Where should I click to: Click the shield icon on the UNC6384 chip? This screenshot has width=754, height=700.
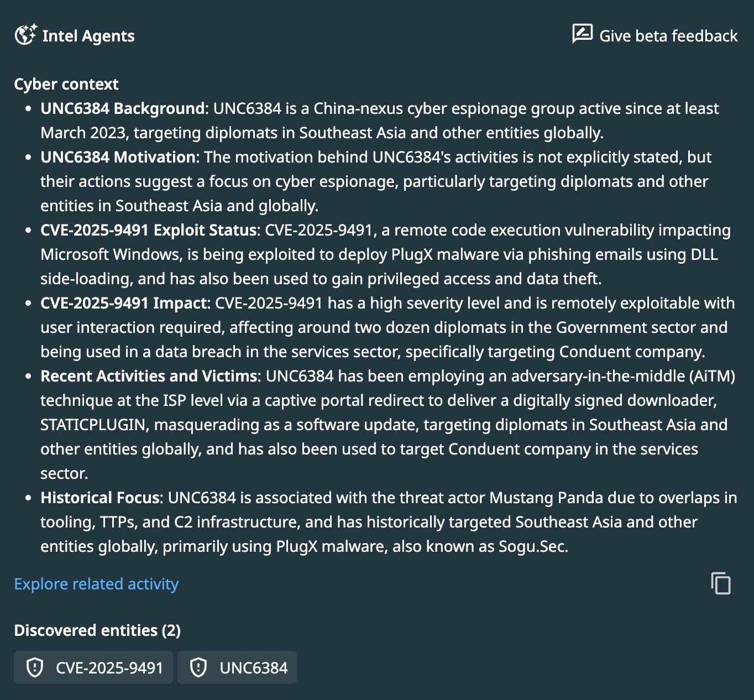(x=198, y=667)
